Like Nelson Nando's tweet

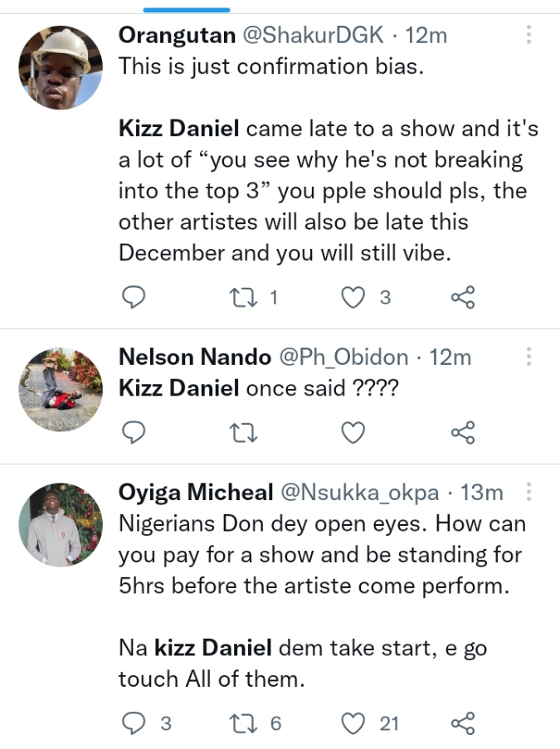(354, 431)
